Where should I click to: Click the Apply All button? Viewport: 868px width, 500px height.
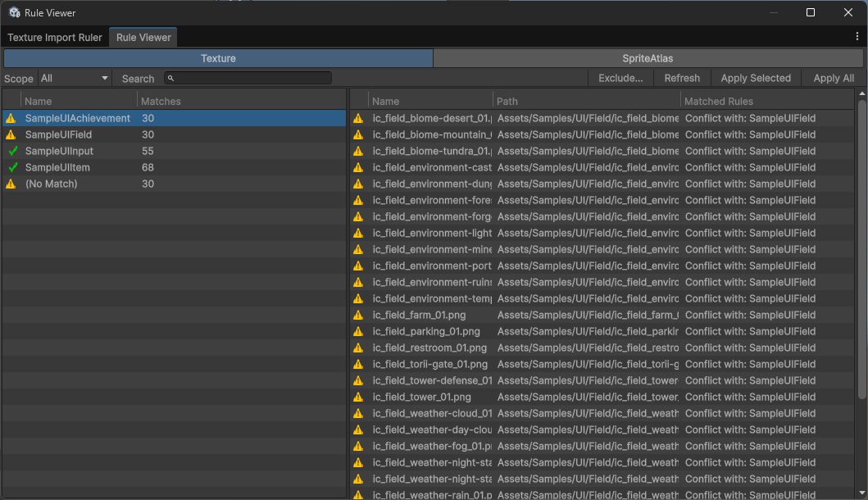[x=833, y=78]
